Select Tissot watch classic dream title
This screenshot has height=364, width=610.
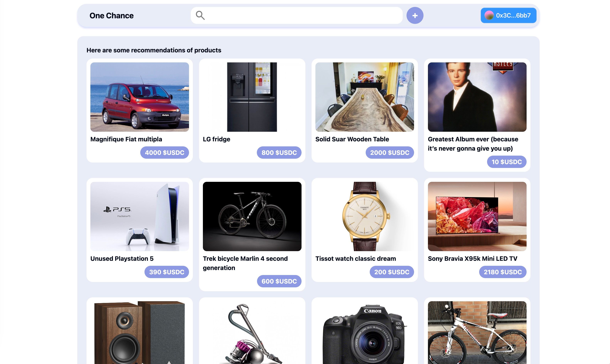(355, 258)
